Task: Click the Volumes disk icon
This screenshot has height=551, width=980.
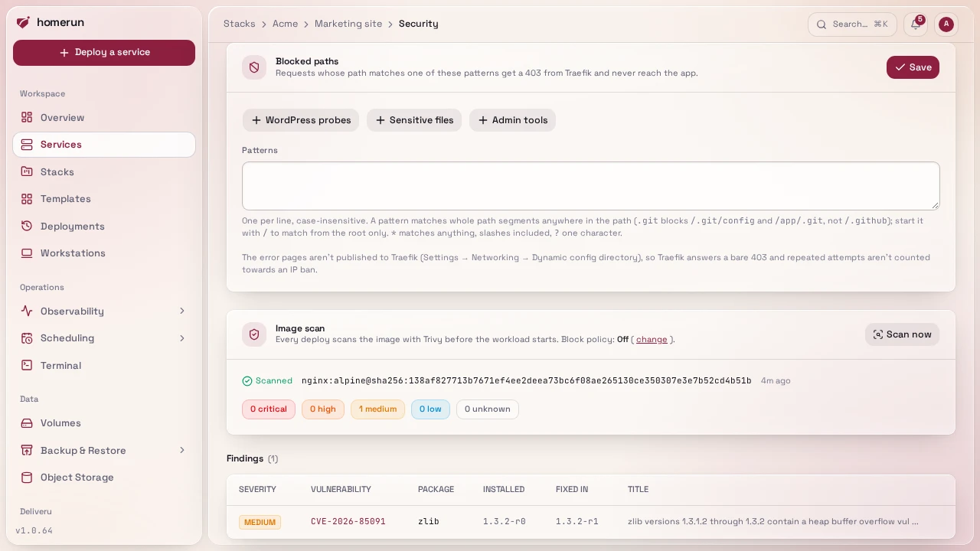Action: click(x=27, y=423)
